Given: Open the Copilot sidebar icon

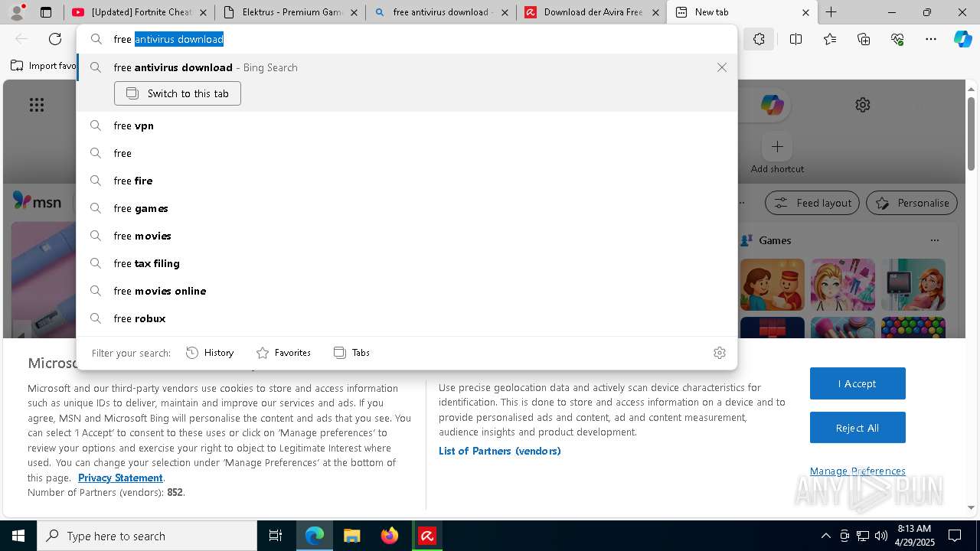Looking at the screenshot, I should click(x=963, y=39).
